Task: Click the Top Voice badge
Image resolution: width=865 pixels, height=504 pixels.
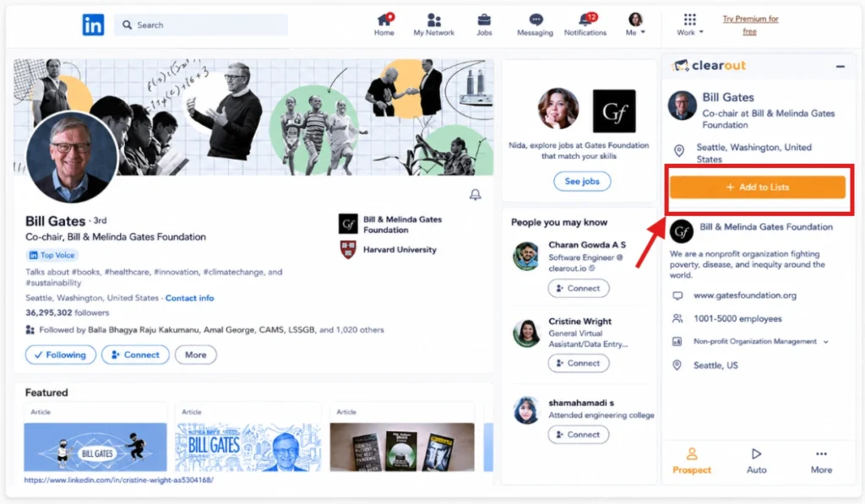Action: tap(52, 255)
